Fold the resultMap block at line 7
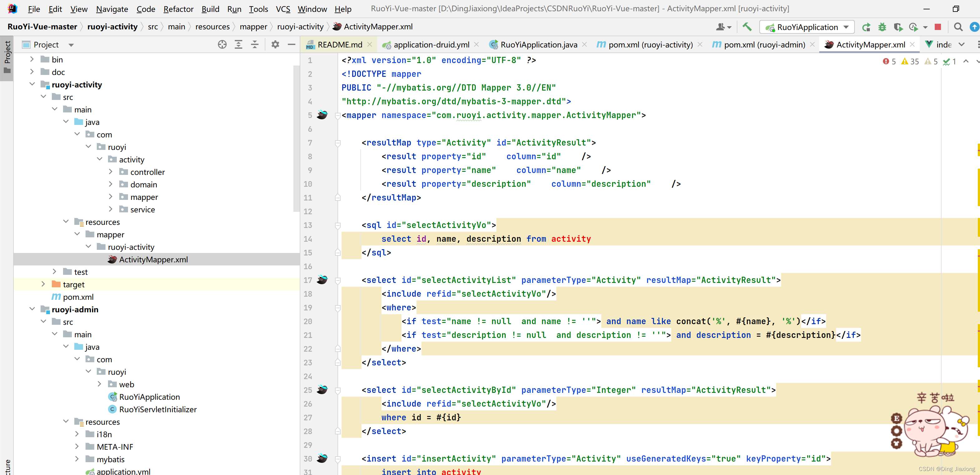980x475 pixels. click(x=337, y=143)
